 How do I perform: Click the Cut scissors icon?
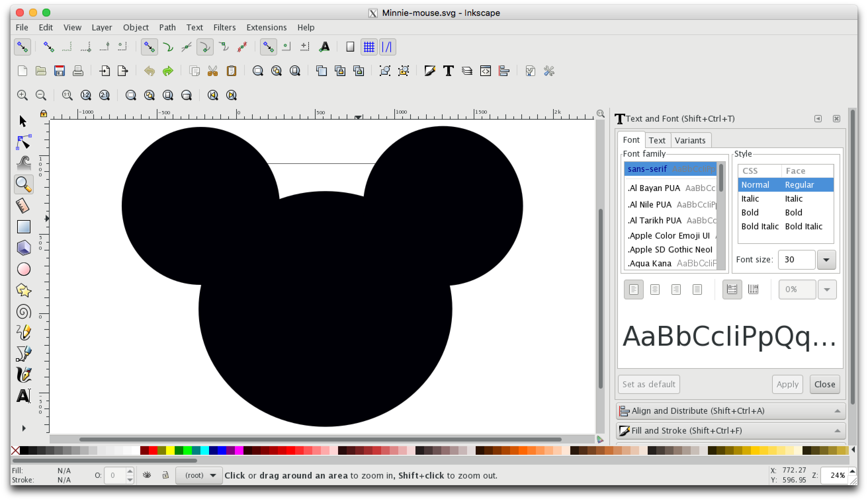tap(212, 71)
